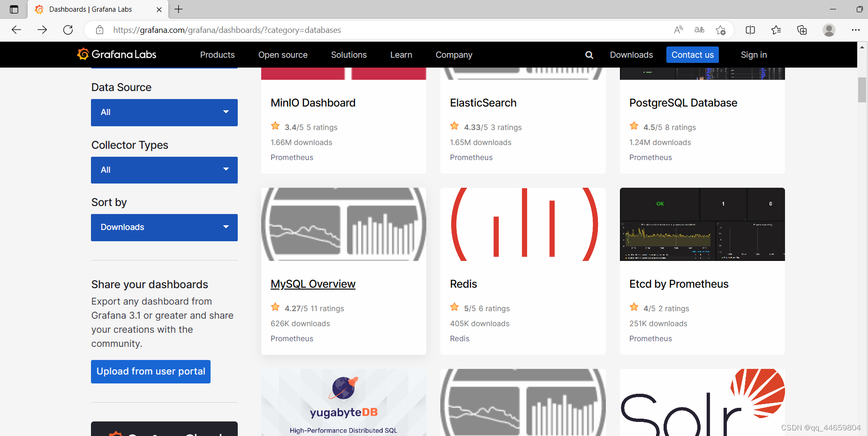Image resolution: width=868 pixels, height=436 pixels.
Task: Click the Redis logo thumbnail
Action: tap(523, 224)
